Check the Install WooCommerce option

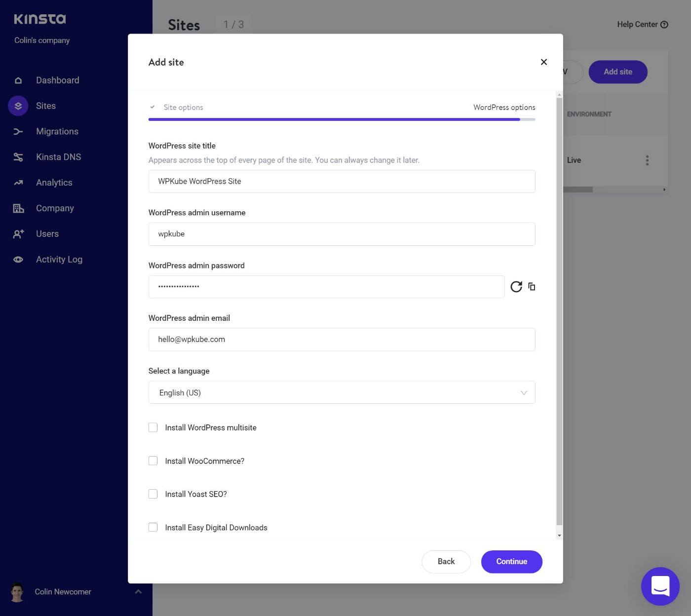pyautogui.click(x=153, y=461)
